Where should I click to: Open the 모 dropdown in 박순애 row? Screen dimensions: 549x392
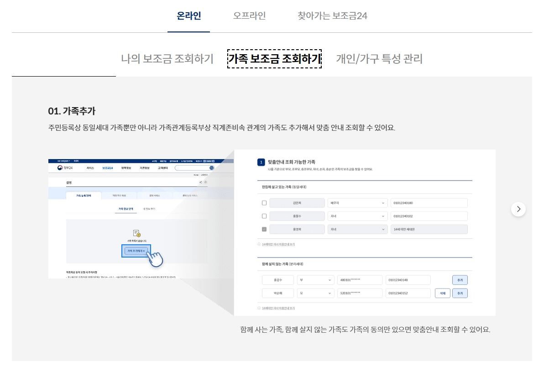point(315,293)
